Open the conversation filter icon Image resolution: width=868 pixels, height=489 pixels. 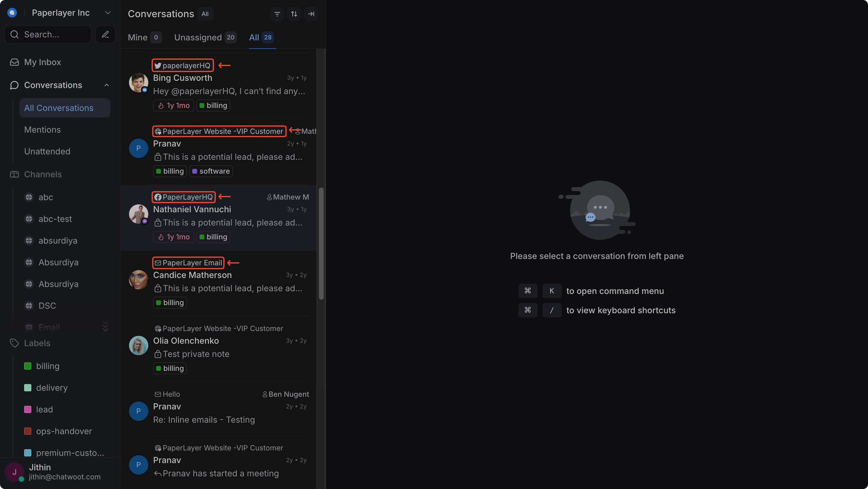coord(277,14)
